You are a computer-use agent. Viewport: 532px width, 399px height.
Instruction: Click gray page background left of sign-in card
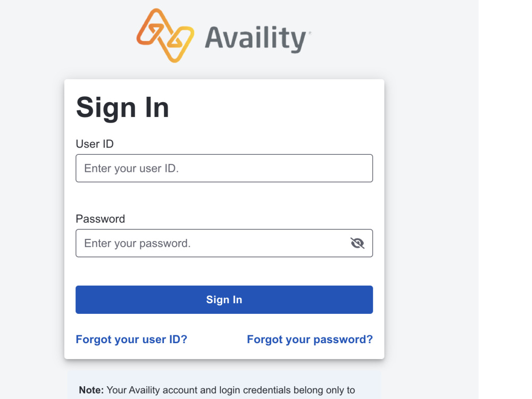click(x=32, y=217)
